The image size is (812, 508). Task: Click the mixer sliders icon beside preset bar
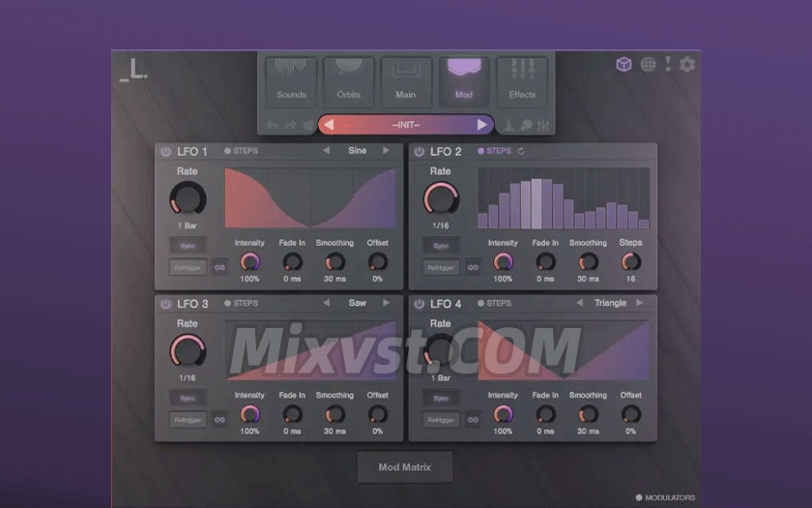[x=543, y=125]
